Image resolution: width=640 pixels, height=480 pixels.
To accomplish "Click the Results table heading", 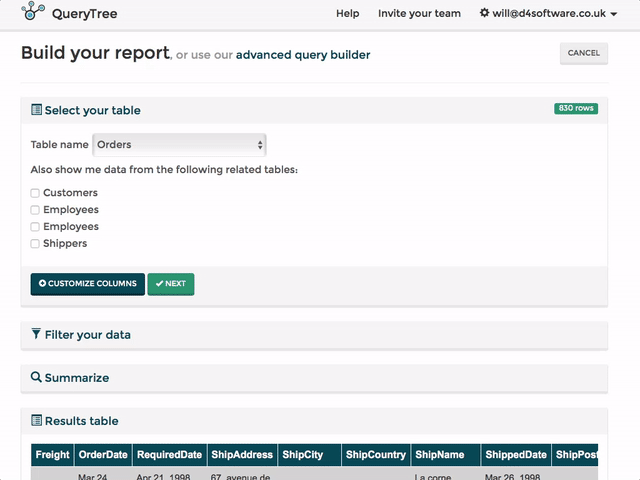I will click(x=82, y=421).
